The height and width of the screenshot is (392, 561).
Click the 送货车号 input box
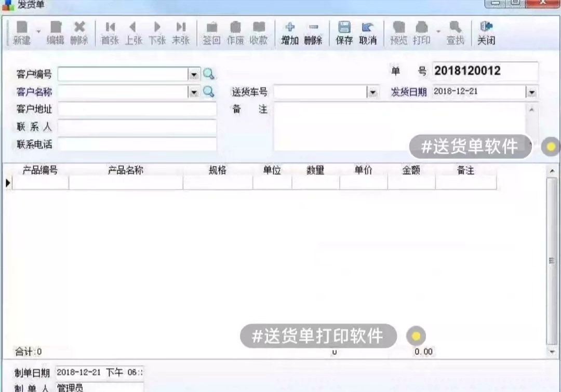pyautogui.click(x=320, y=92)
